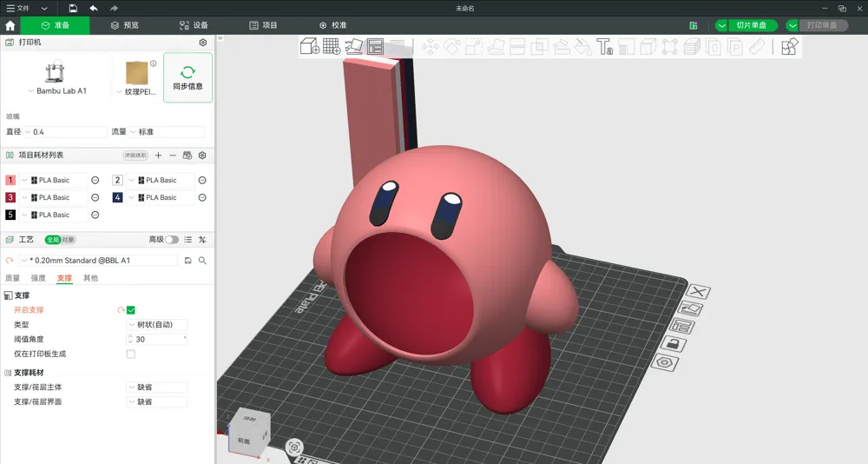
Task: Click the 同步信息 button
Action: coord(187,77)
